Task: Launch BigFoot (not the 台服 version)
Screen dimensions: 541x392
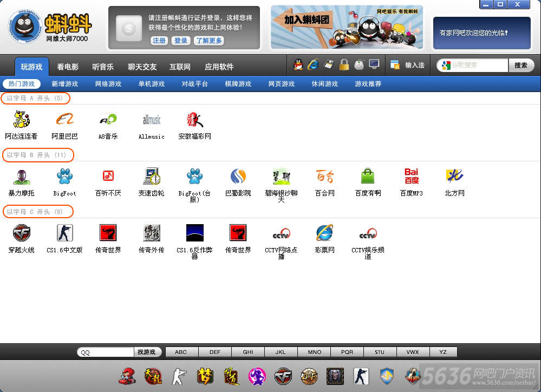Action: click(x=64, y=182)
